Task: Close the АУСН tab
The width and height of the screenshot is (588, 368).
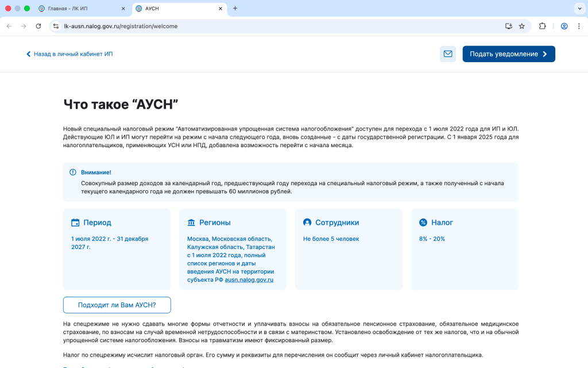Action: pos(221,9)
